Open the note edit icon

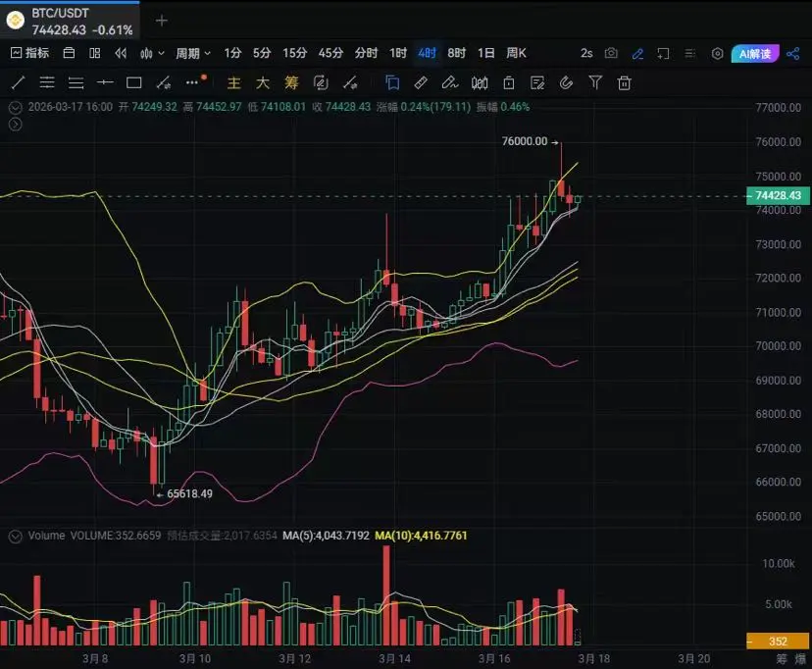[x=537, y=82]
